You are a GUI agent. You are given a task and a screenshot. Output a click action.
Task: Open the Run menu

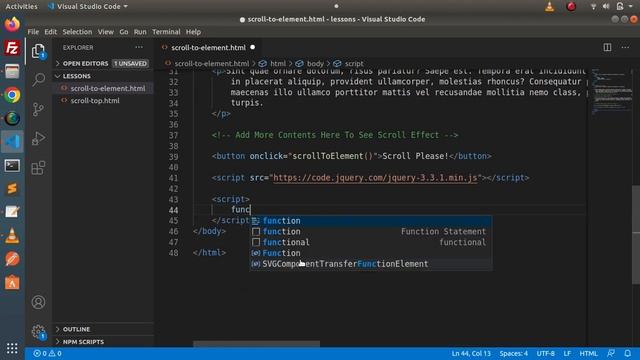click(140, 32)
